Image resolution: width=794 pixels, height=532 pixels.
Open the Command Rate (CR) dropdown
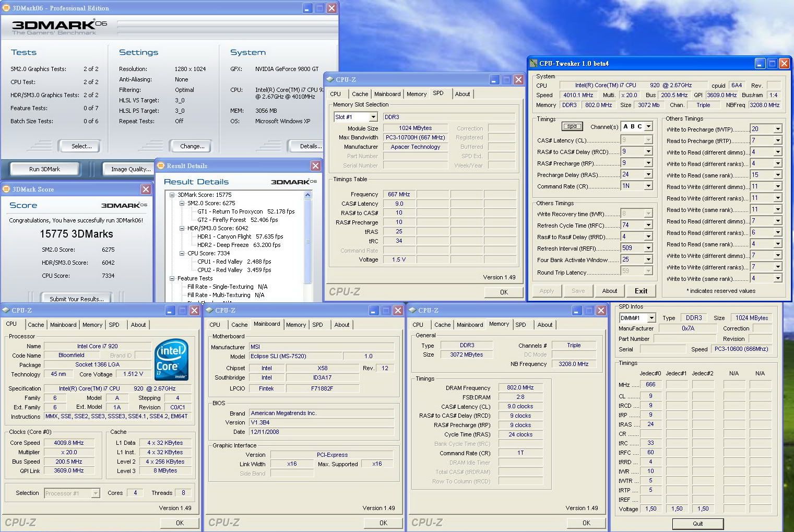click(x=648, y=186)
